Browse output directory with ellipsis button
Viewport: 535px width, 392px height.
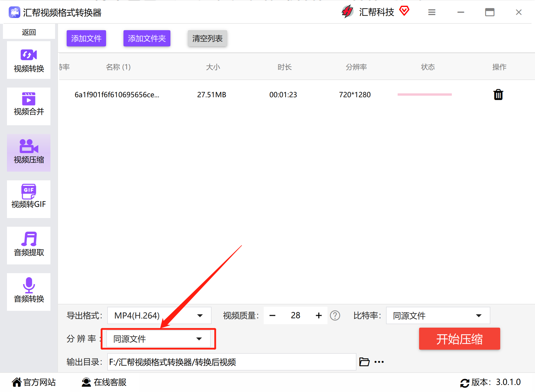[379, 362]
